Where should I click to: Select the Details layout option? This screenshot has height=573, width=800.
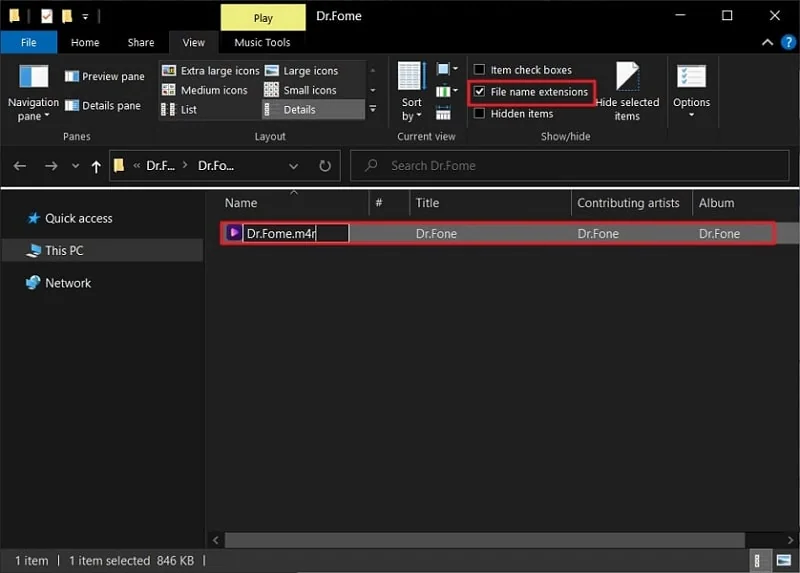click(313, 109)
